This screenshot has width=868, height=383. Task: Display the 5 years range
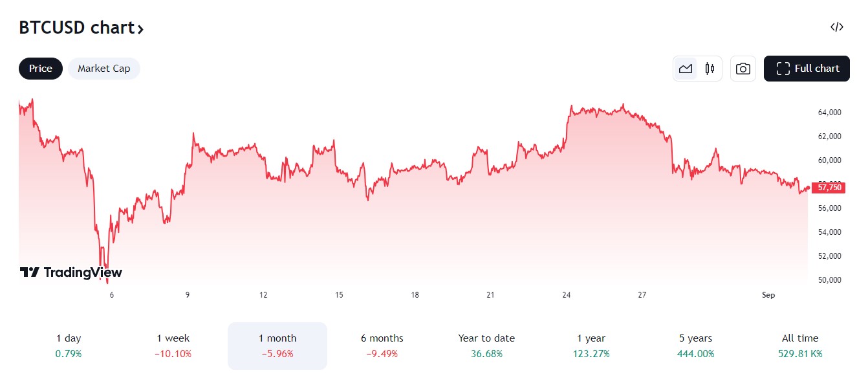click(x=695, y=345)
